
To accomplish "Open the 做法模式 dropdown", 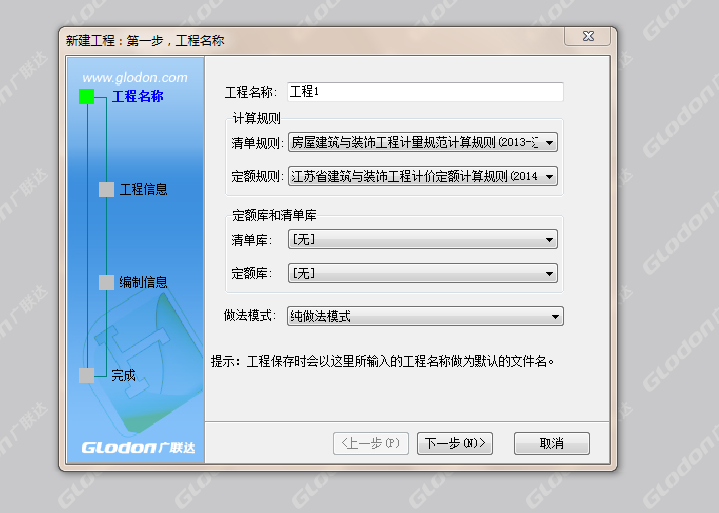I will pyautogui.click(x=425, y=316).
